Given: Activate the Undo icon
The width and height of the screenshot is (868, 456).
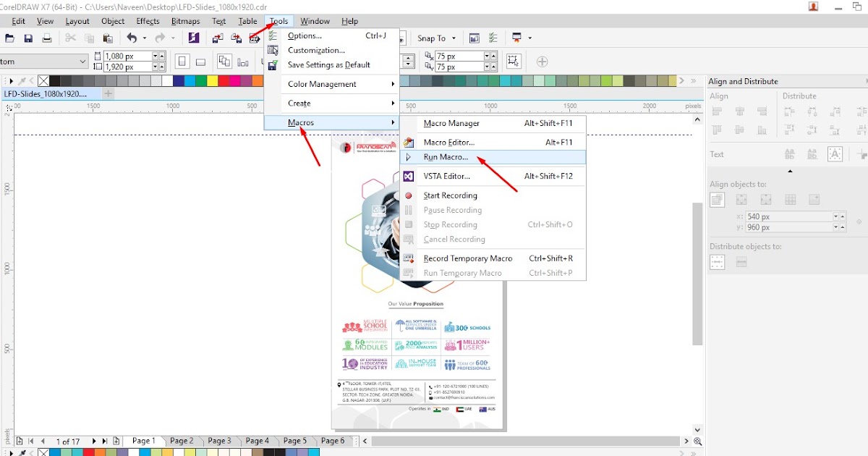Looking at the screenshot, I should tap(132, 38).
